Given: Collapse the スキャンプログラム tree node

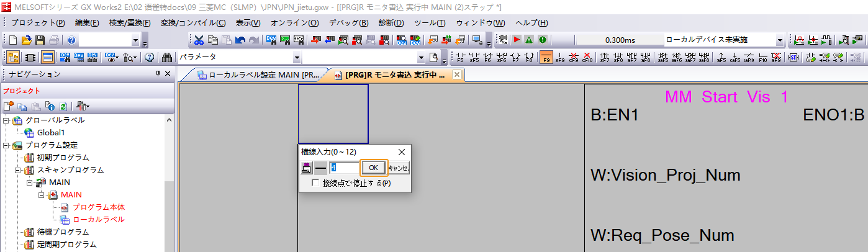Looking at the screenshot, I should click(17, 170).
